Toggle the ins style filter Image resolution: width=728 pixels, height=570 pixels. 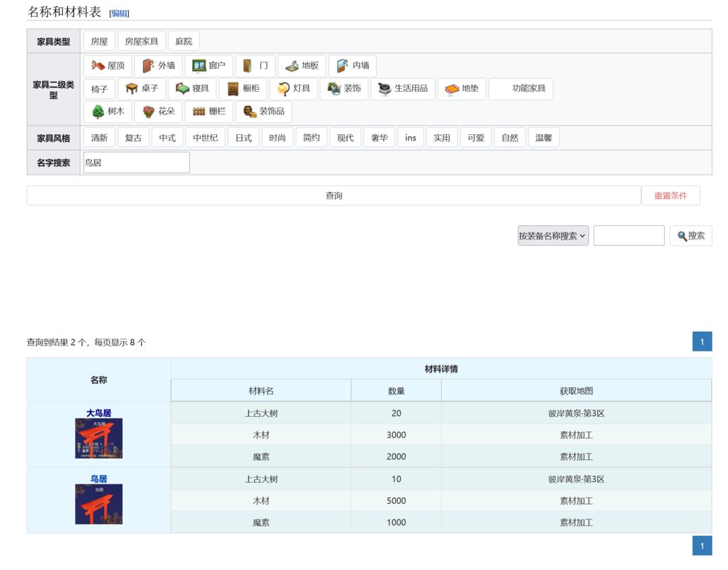(x=411, y=138)
